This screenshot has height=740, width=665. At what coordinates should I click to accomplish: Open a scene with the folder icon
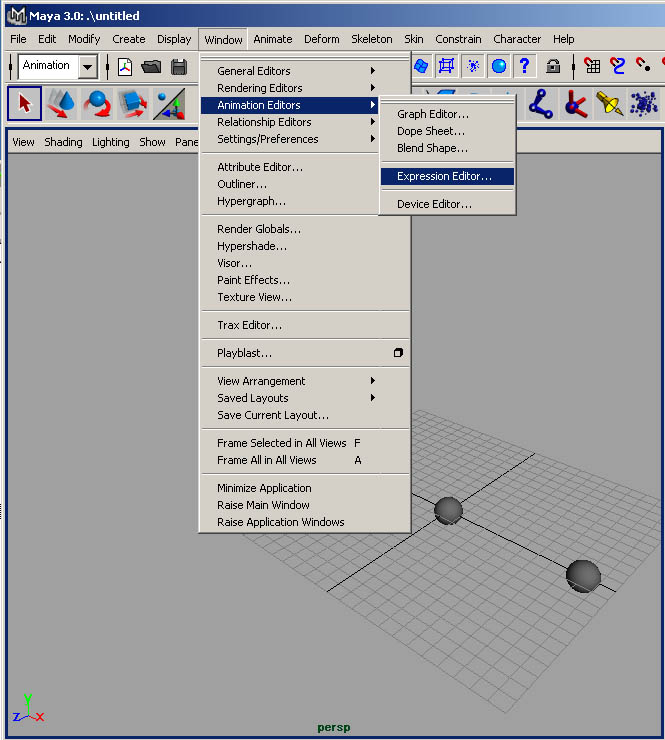click(151, 67)
